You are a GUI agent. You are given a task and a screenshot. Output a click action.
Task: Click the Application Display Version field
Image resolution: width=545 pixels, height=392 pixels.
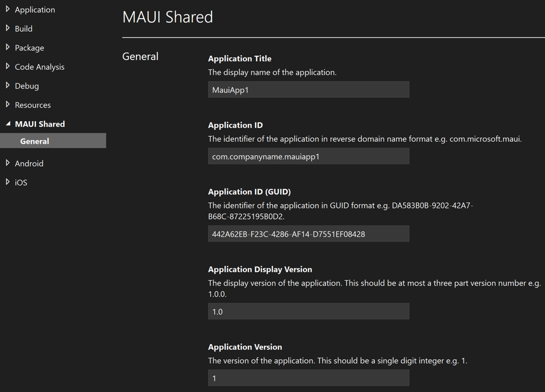(308, 311)
